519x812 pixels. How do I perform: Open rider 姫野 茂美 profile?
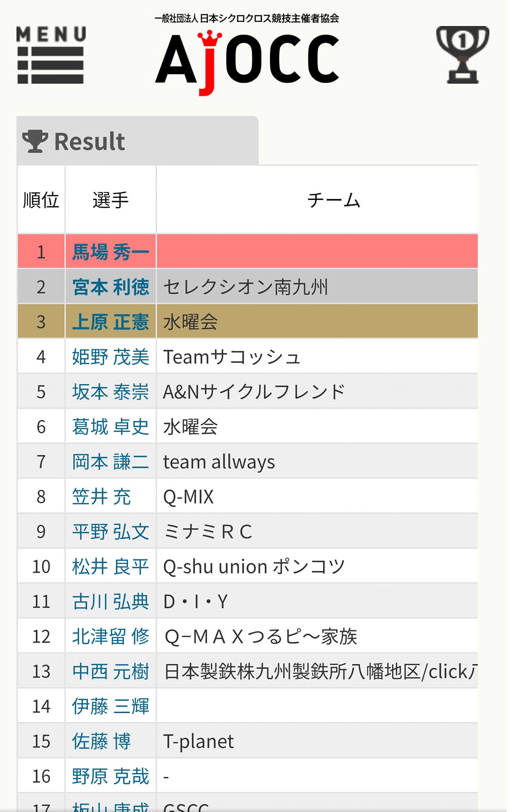point(110,357)
